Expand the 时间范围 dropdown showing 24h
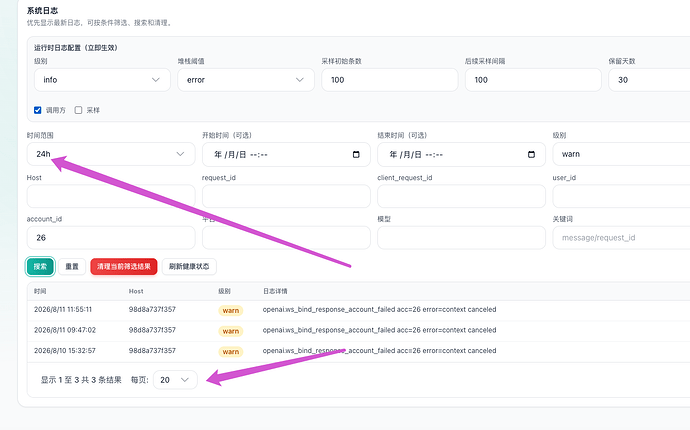 (x=111, y=154)
